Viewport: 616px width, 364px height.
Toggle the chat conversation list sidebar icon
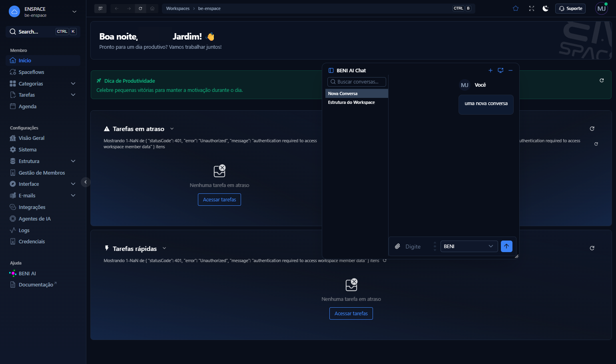331,70
